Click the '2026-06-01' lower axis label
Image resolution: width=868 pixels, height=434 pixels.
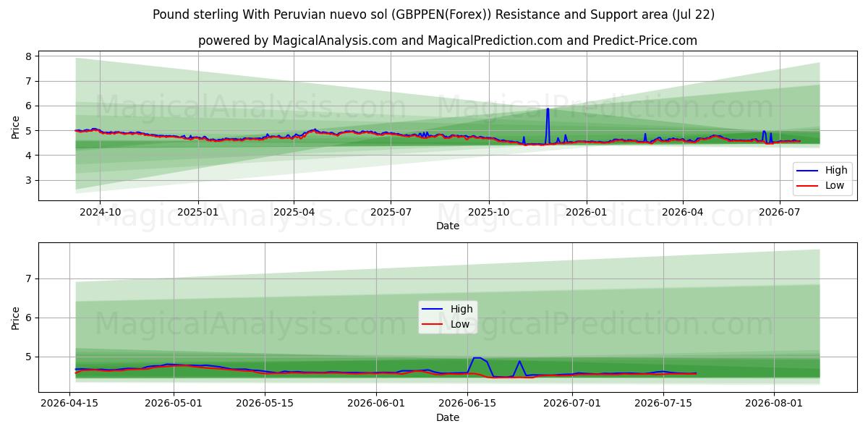[376, 404]
